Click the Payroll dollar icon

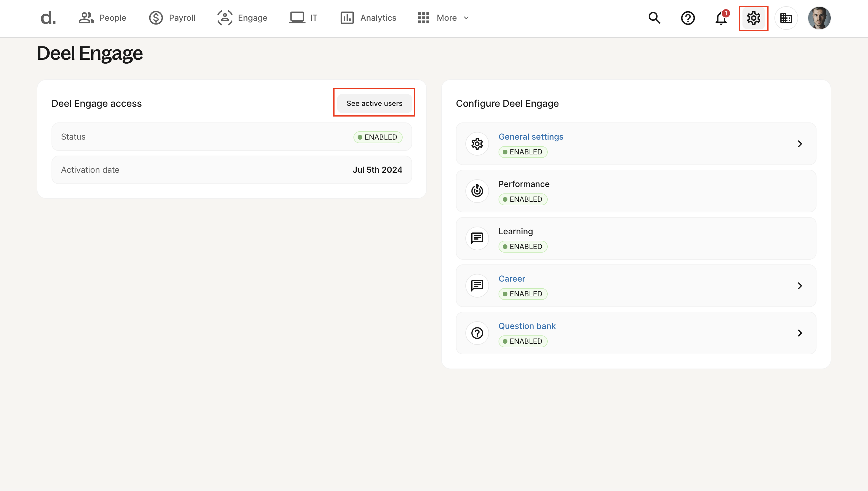click(156, 18)
